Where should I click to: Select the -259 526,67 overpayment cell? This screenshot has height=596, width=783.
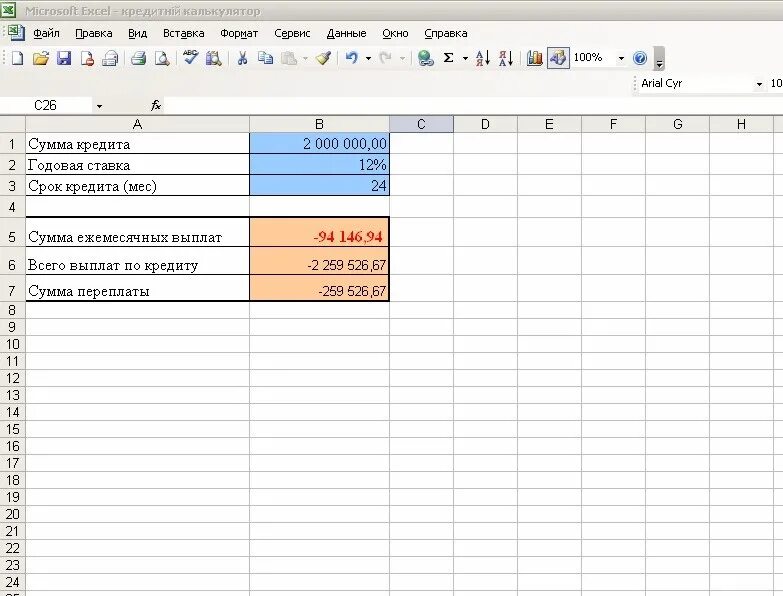click(x=320, y=288)
